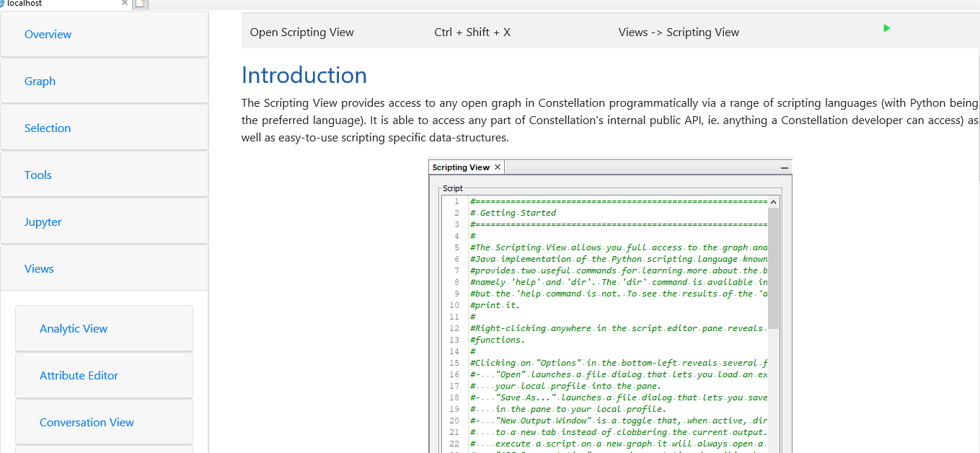
Task: Open the Conversation View docs
Action: (x=87, y=422)
